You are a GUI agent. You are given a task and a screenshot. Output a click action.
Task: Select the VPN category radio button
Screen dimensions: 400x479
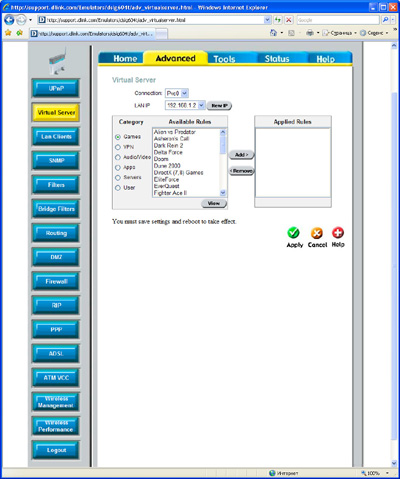pyautogui.click(x=118, y=147)
